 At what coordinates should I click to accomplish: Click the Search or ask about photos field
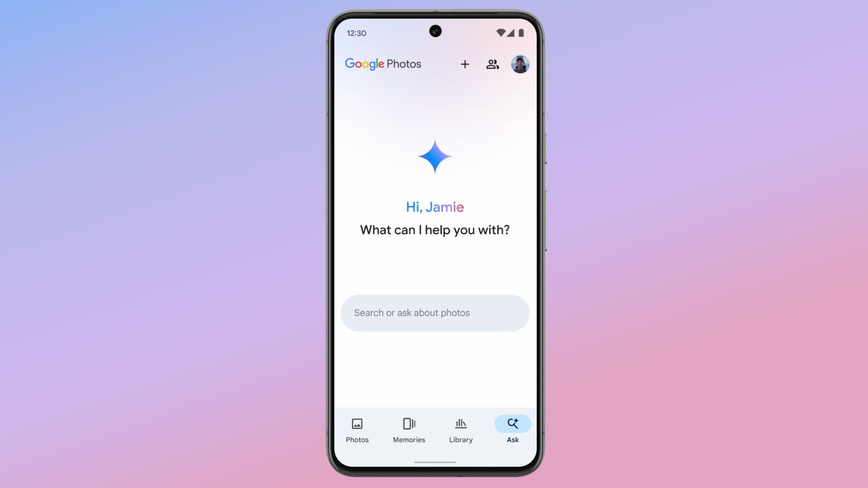[x=434, y=312]
